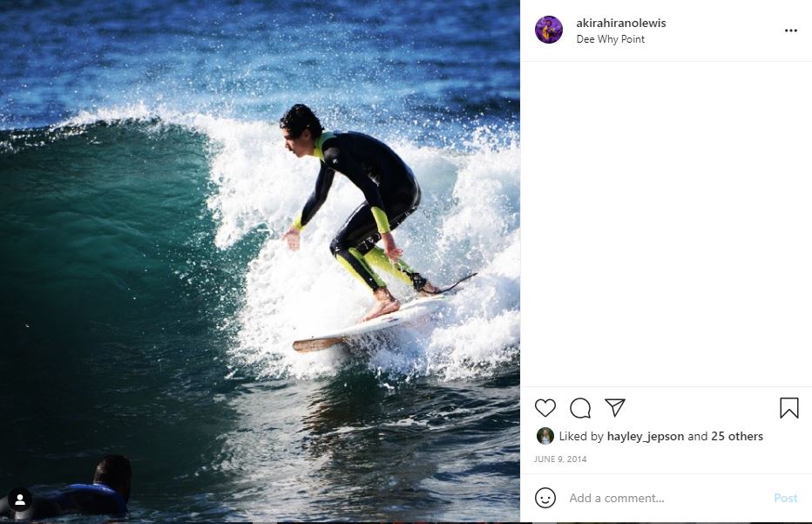Open akirahiranolewis profile picture
This screenshot has height=524, width=812.
click(548, 30)
